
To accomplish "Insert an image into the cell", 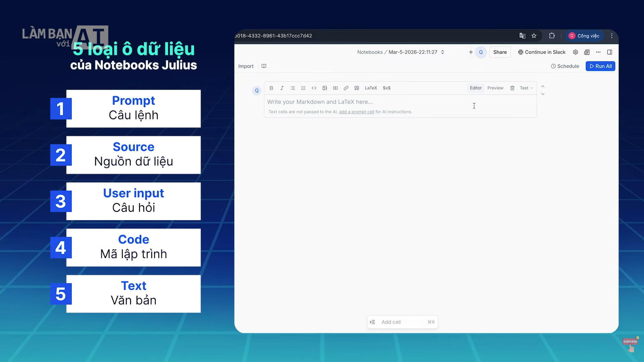I will point(325,88).
